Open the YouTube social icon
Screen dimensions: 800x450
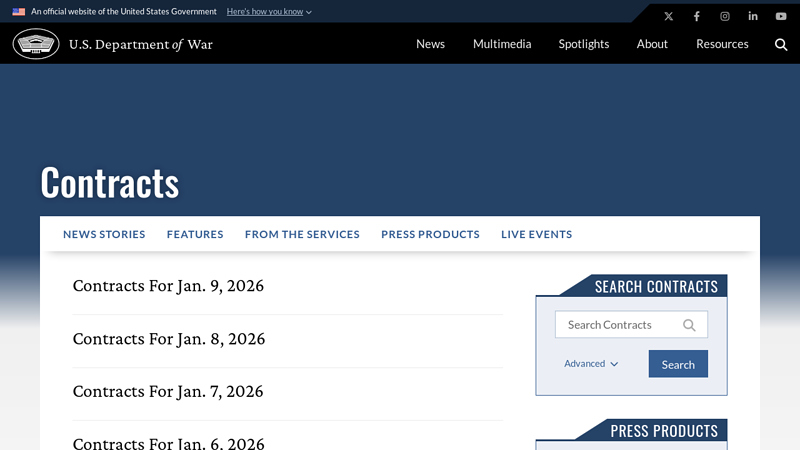[781, 16]
